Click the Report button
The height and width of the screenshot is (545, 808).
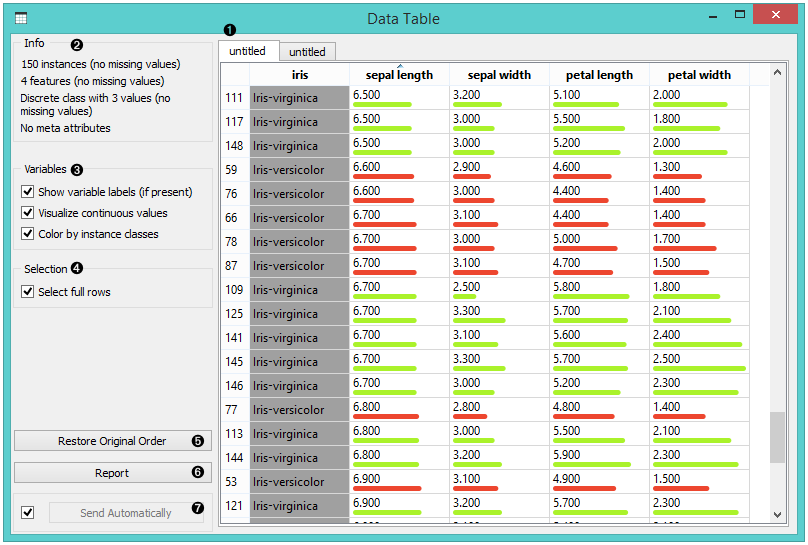point(112,473)
